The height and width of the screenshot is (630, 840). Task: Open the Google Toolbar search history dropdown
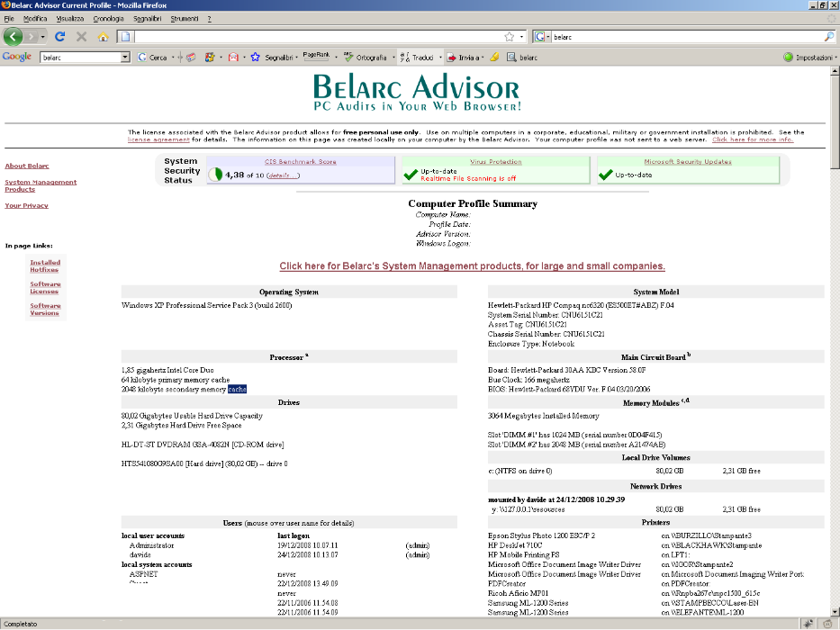(x=125, y=58)
